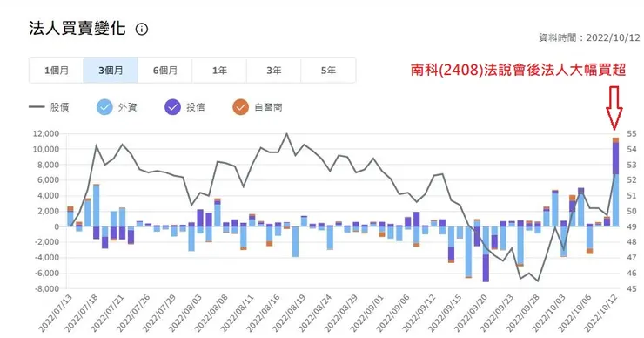Choose the 5年 range tab
The image size is (644, 338).
[328, 71]
